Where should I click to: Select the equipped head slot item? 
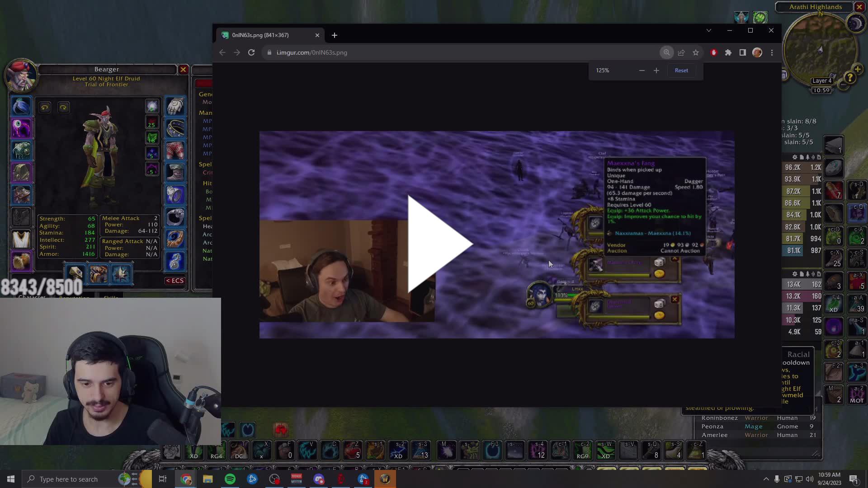(x=21, y=106)
